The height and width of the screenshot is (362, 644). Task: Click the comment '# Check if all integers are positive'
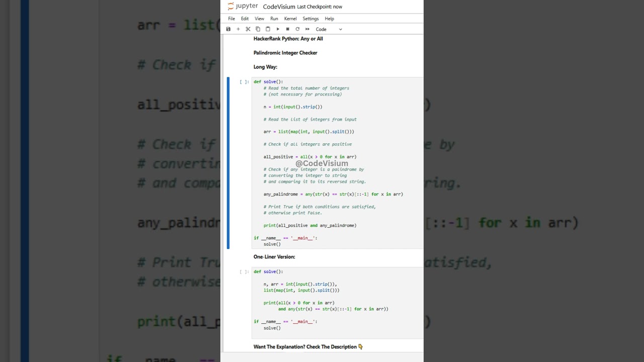click(307, 144)
